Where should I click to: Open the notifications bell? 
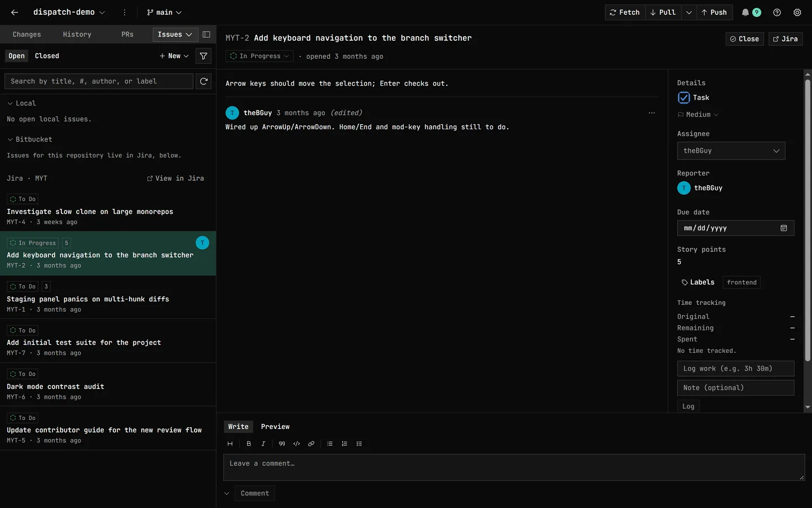[x=745, y=12]
